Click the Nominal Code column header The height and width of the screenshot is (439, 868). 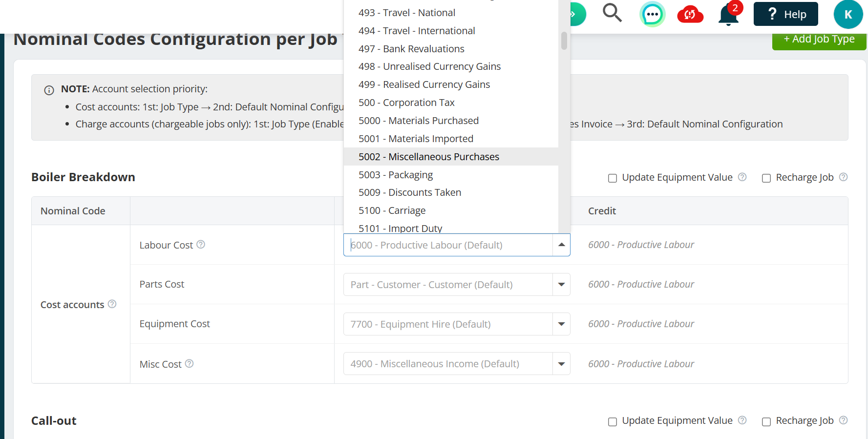point(73,211)
